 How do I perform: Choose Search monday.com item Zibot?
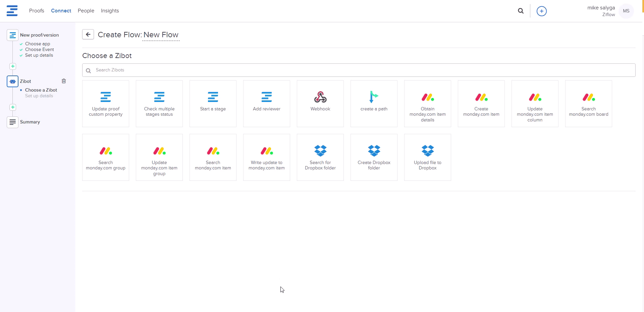tap(213, 157)
